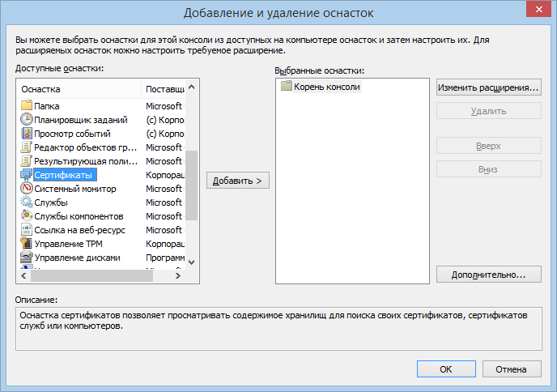Open Изменить расширения dialog

click(488, 87)
